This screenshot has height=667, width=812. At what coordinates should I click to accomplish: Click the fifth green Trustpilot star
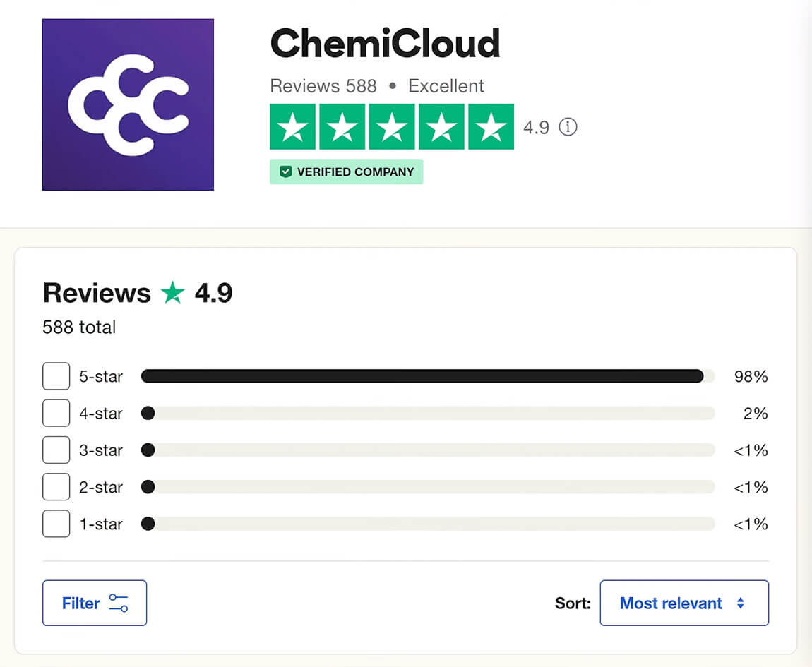click(x=491, y=127)
